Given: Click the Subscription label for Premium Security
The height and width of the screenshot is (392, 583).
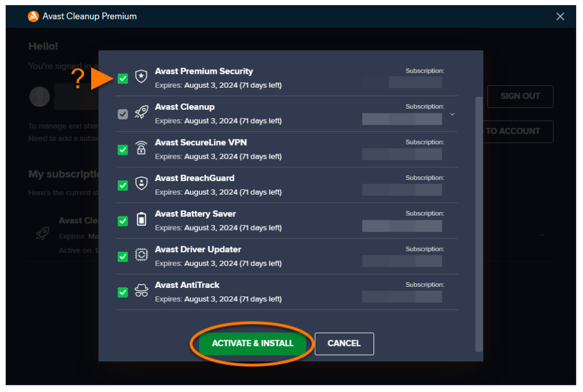Looking at the screenshot, I should (425, 71).
